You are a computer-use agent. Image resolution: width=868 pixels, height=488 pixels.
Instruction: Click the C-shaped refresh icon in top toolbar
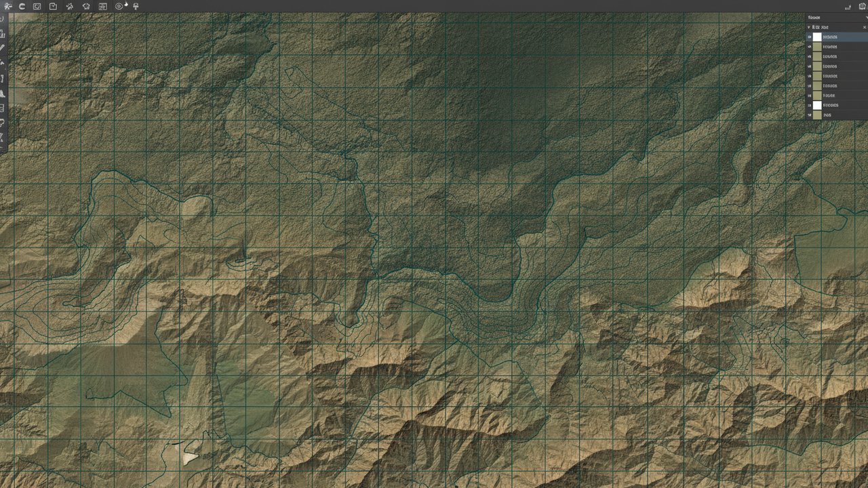22,6
